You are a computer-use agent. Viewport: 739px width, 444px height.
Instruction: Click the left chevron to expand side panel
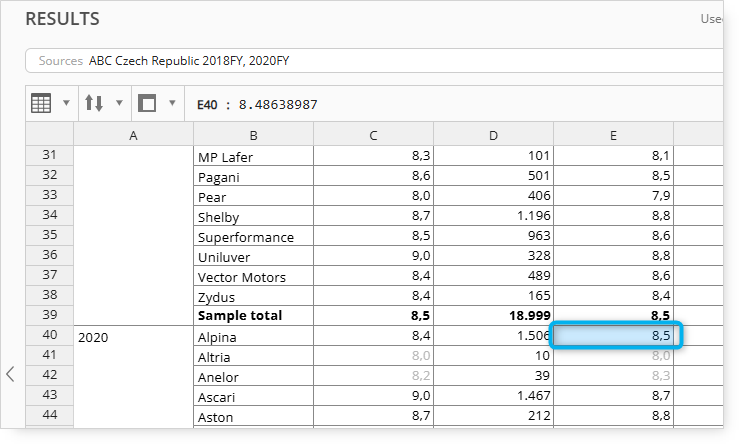point(10,374)
